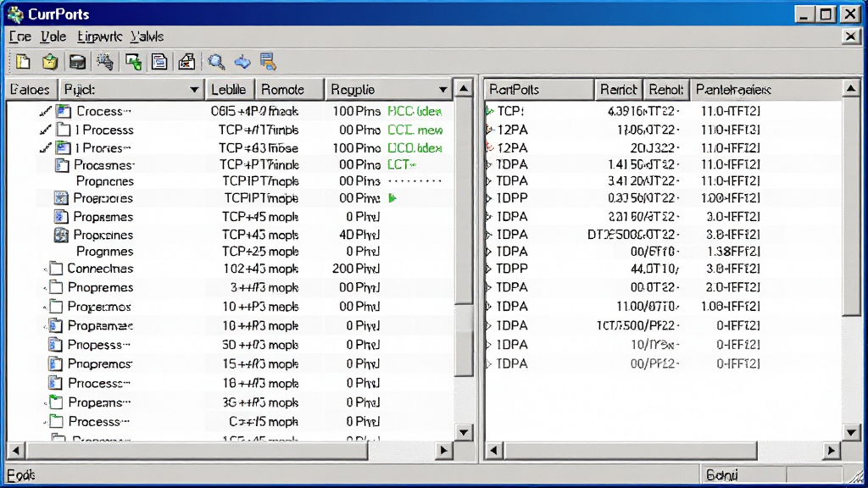The image size is (868, 488).
Task: Expand the Connecinas tree node
Action: tap(46, 269)
